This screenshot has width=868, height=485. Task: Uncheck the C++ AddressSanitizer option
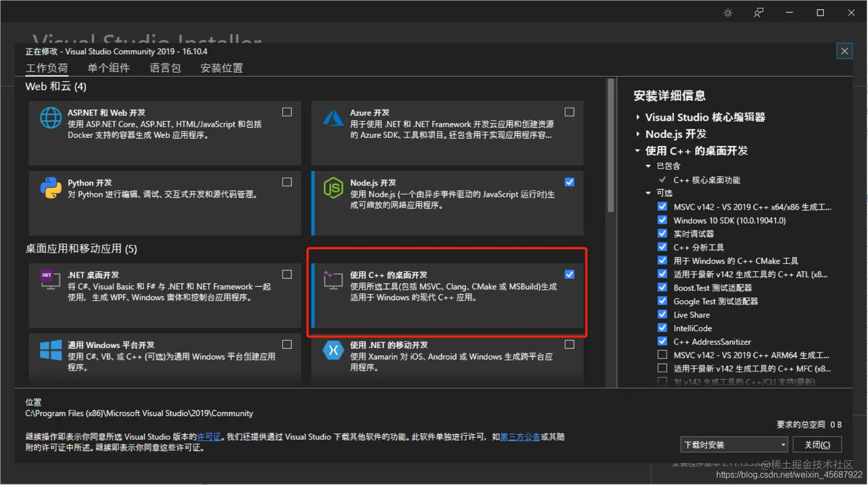pyautogui.click(x=662, y=341)
